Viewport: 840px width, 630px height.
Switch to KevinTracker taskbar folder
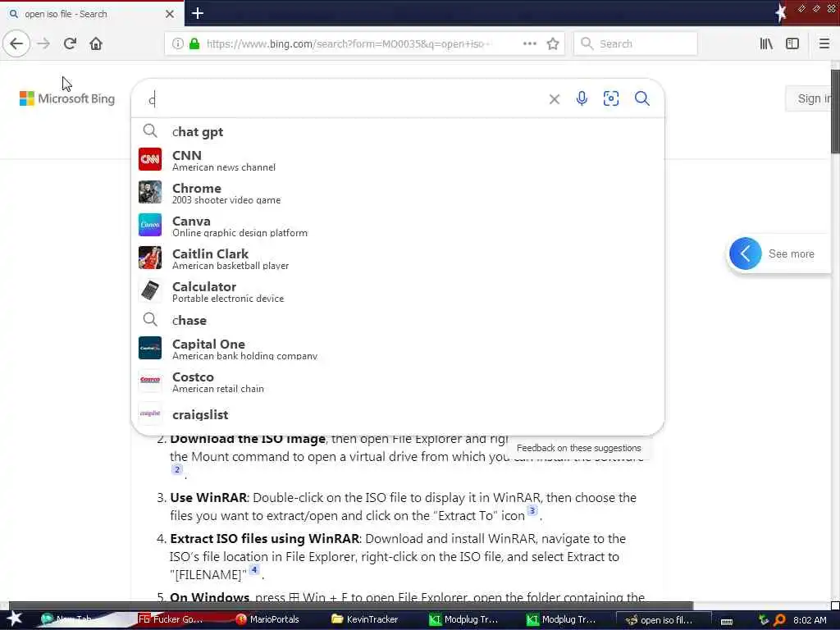(365, 620)
